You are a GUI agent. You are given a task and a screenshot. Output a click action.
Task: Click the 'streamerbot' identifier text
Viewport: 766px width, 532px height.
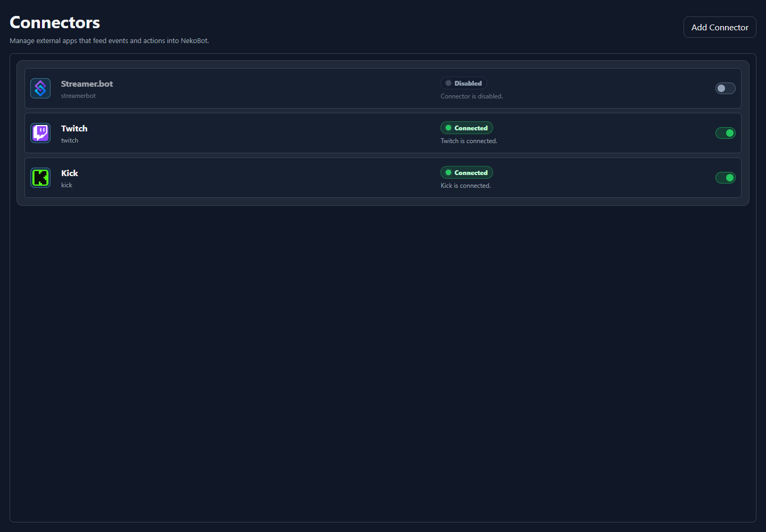pyautogui.click(x=78, y=96)
